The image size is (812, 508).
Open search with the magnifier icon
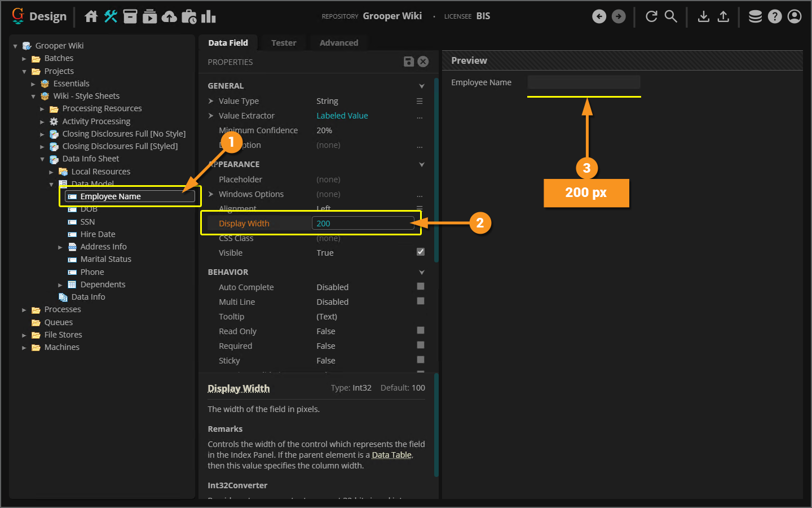pos(670,16)
